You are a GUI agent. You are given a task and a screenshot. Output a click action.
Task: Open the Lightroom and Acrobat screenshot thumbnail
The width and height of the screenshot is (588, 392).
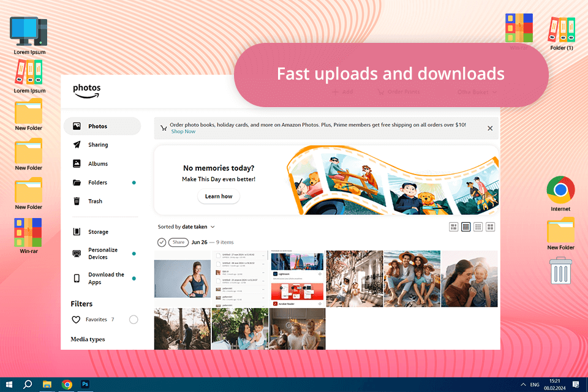click(x=298, y=279)
